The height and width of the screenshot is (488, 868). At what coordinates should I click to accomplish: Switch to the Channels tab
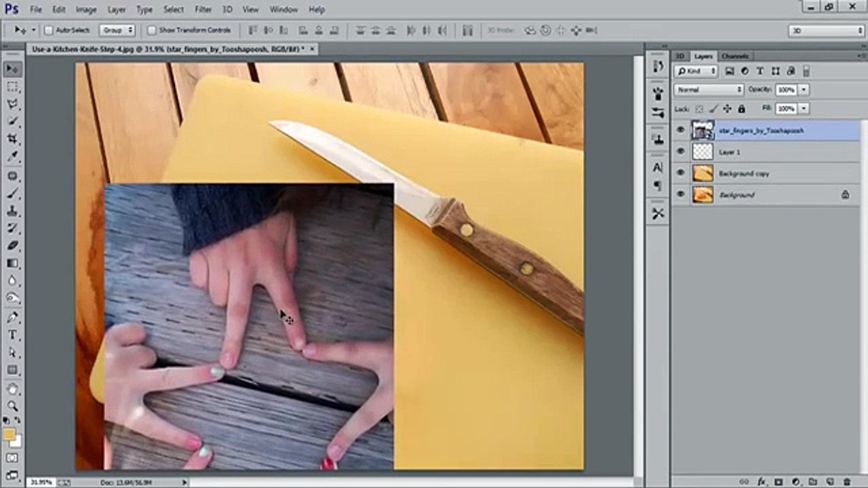click(x=735, y=56)
